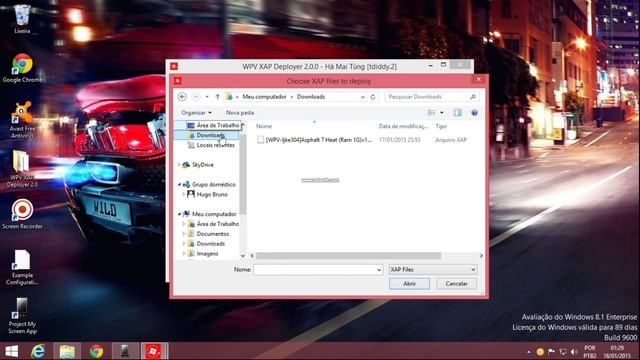Open the Windows Start button
The width and height of the screenshot is (640, 360).
[11, 351]
